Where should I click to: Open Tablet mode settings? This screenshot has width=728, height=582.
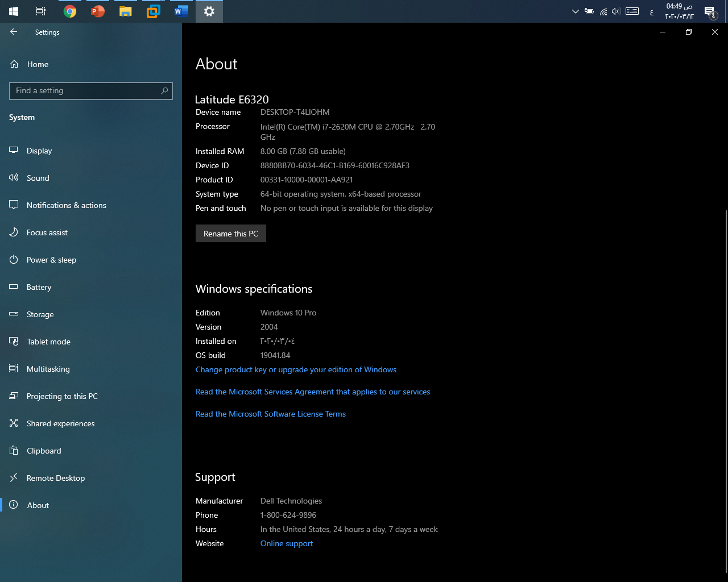91,342
